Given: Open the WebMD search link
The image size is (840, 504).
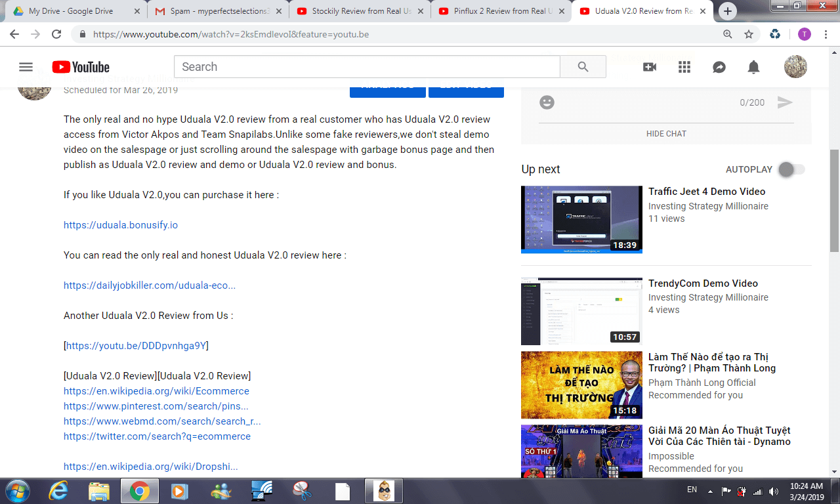Looking at the screenshot, I should (162, 421).
